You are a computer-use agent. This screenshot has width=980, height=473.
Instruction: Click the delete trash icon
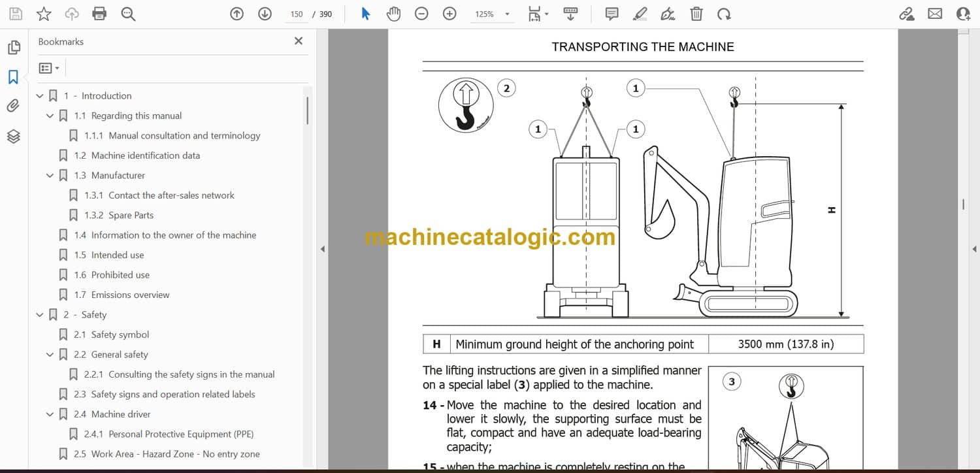(x=696, y=14)
